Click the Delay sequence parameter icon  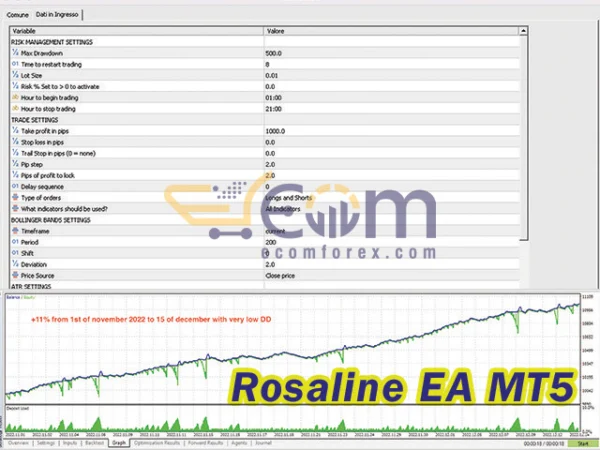[15, 186]
